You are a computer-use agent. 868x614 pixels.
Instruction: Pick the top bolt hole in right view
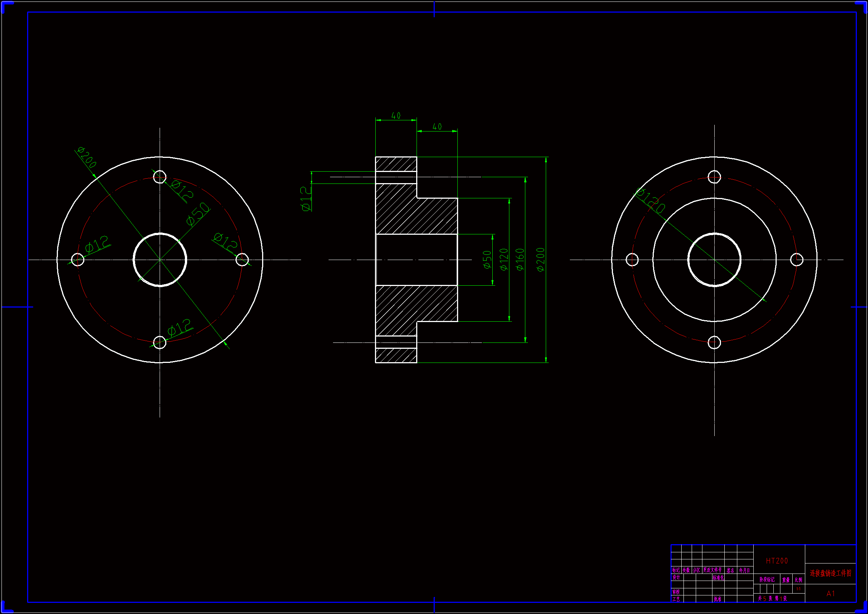714,177
